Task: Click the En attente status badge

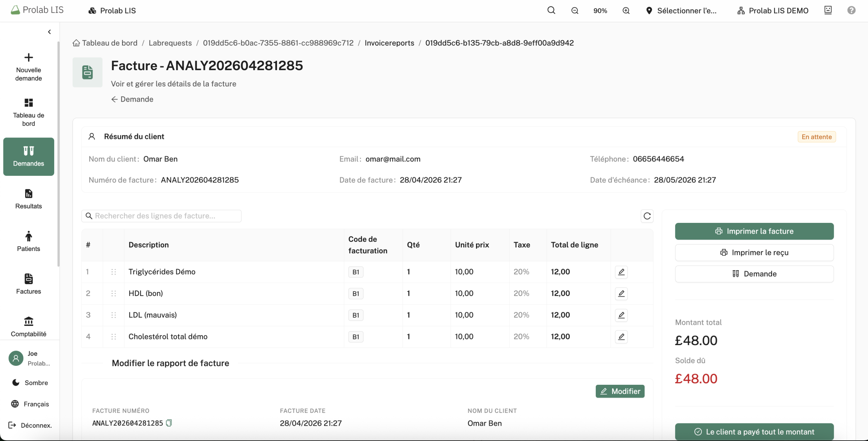Action: 816,137
